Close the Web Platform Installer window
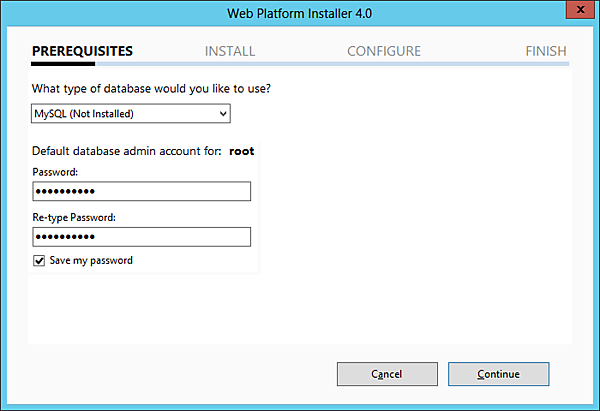 (578, 10)
